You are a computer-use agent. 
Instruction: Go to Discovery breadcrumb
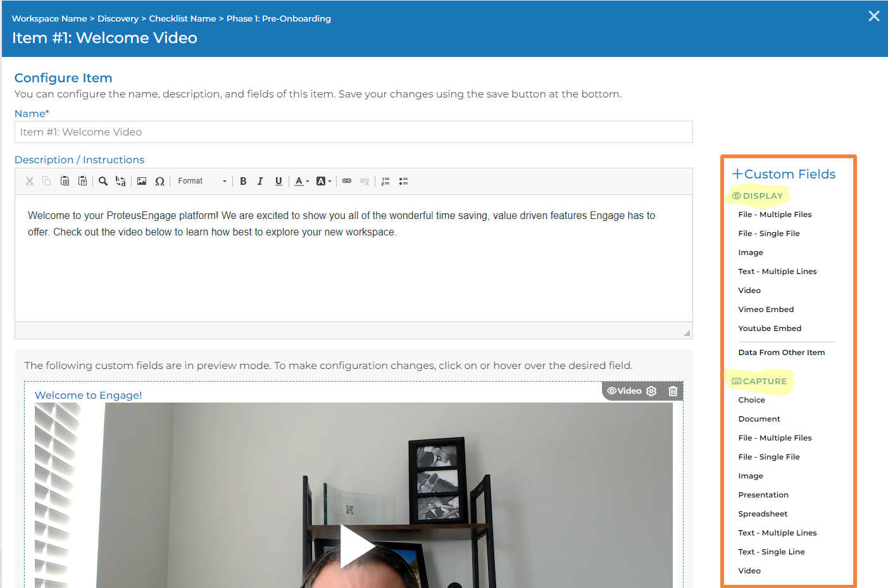click(x=118, y=18)
